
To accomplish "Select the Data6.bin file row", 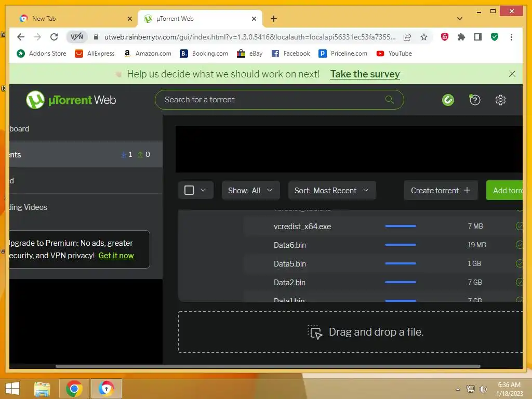I will tap(383, 245).
